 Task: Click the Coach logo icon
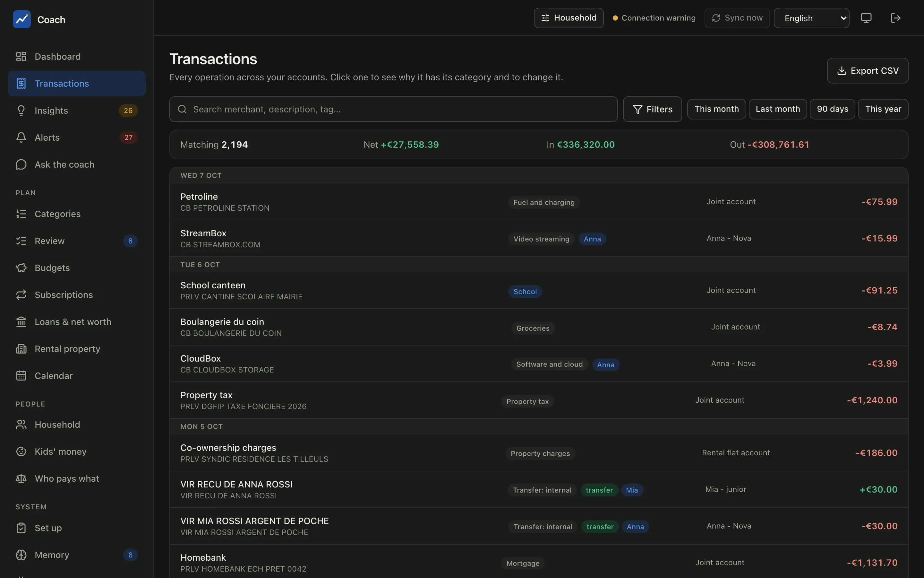click(x=22, y=19)
